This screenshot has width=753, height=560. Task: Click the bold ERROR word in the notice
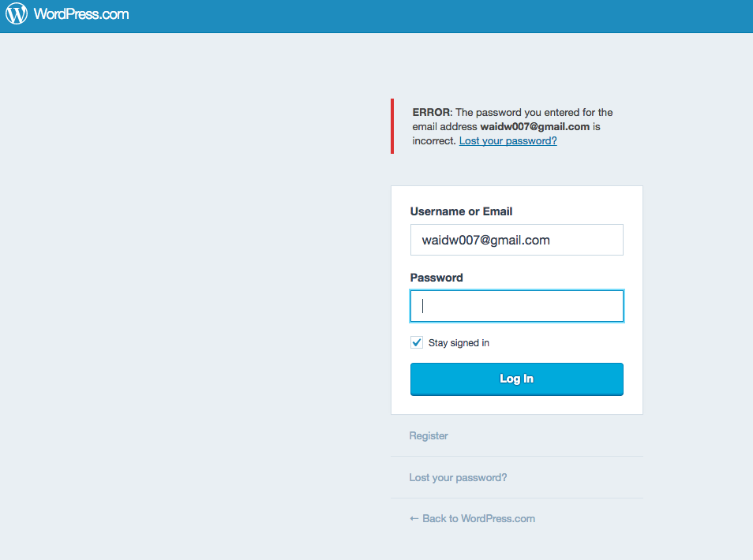[x=430, y=113]
